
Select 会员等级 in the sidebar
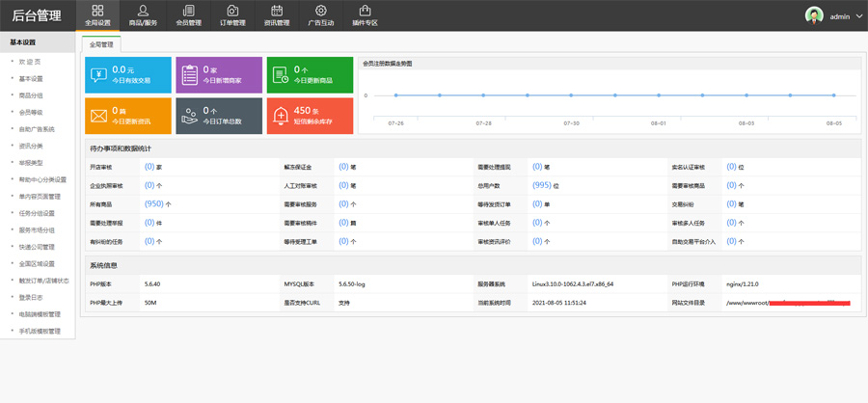pyautogui.click(x=31, y=112)
